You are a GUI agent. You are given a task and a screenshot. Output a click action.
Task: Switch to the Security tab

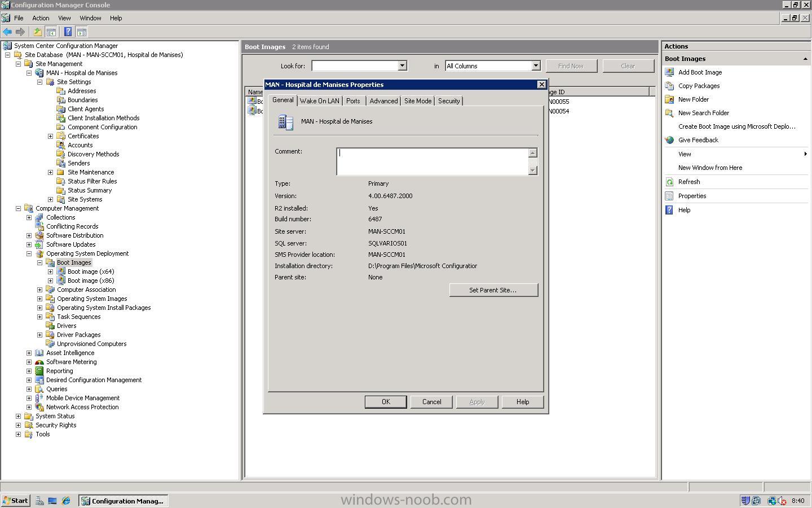pos(449,101)
